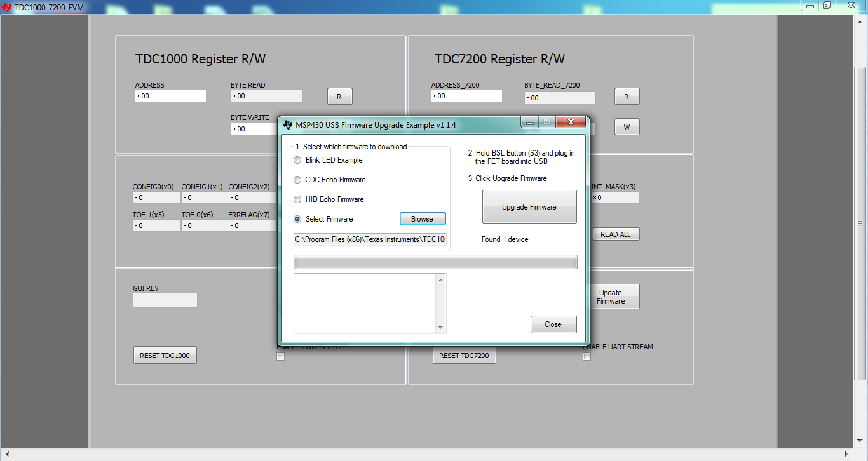Click the R button in TDC7200 Register R/W
This screenshot has height=461, width=868.
[627, 97]
